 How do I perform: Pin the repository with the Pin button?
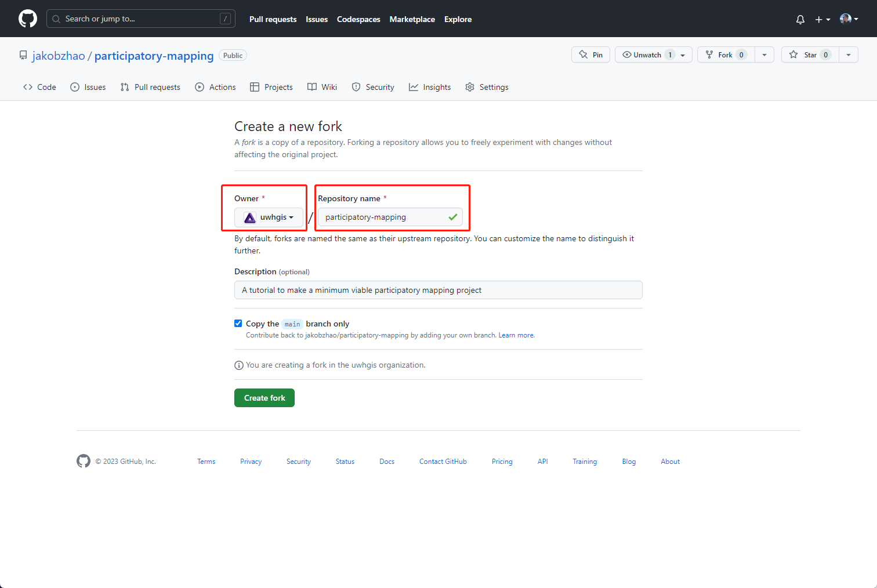pyautogui.click(x=590, y=55)
